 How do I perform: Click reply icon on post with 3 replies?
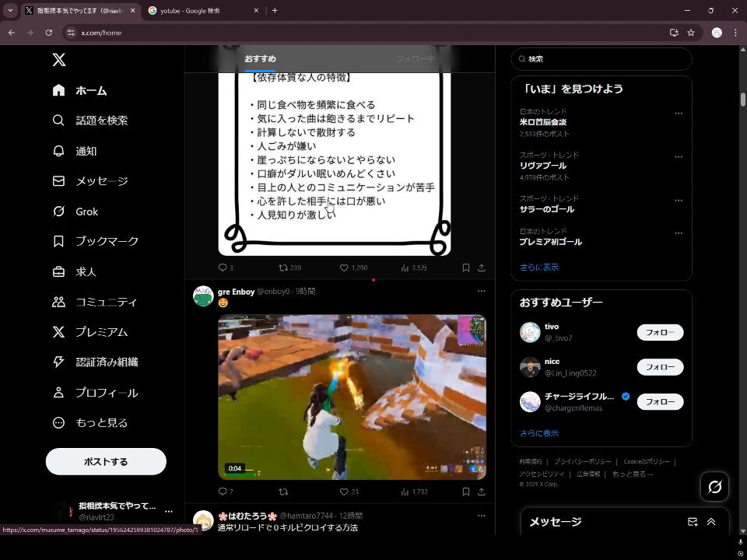(223, 268)
